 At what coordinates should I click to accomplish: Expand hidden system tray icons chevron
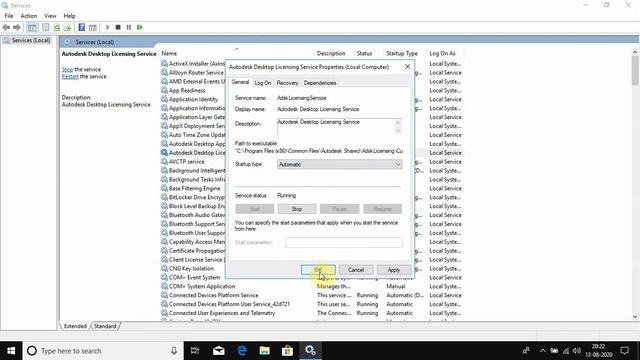click(x=542, y=351)
